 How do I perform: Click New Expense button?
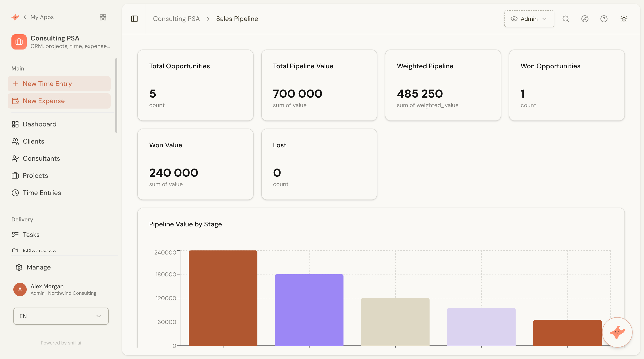click(x=59, y=101)
